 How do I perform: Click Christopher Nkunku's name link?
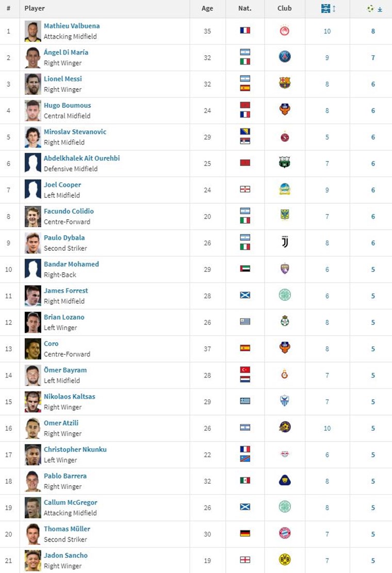pyautogui.click(x=75, y=449)
